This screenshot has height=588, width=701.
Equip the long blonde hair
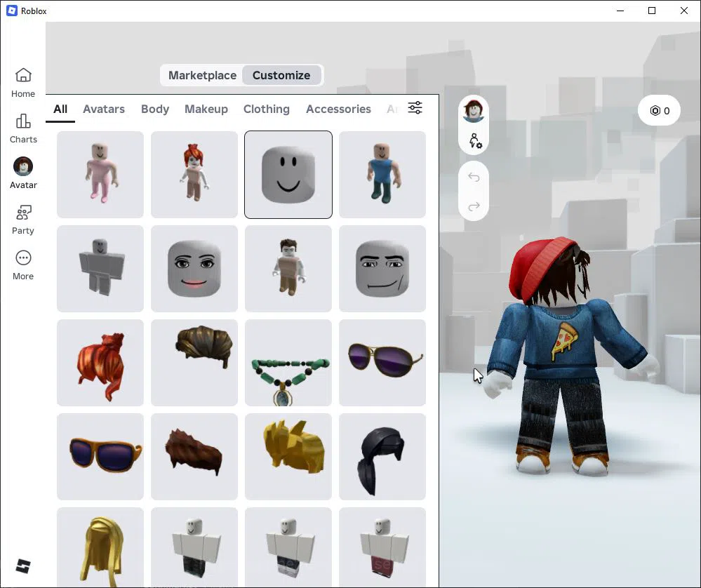pos(100,547)
